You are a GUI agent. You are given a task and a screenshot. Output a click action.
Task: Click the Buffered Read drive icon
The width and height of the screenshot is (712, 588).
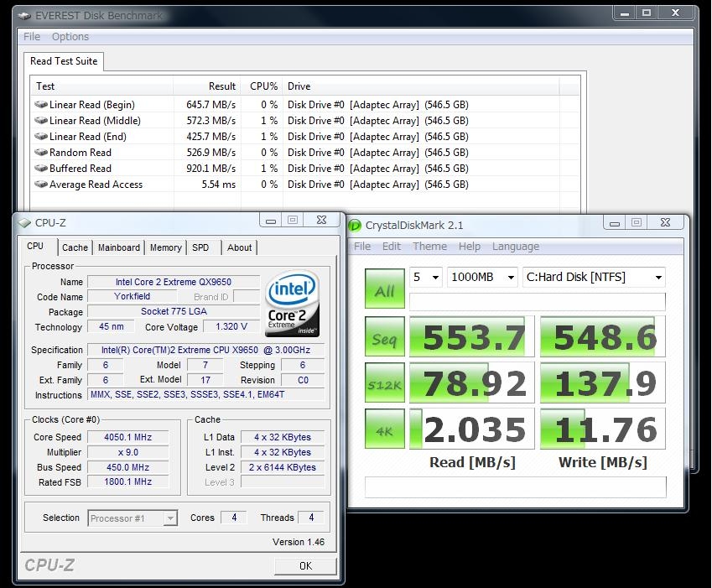[x=42, y=169]
